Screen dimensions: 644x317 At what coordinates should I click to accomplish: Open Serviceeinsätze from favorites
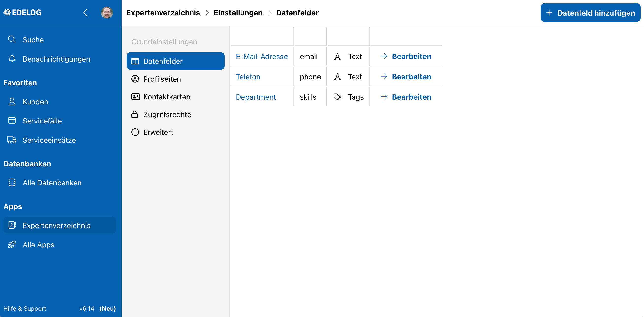60,140
